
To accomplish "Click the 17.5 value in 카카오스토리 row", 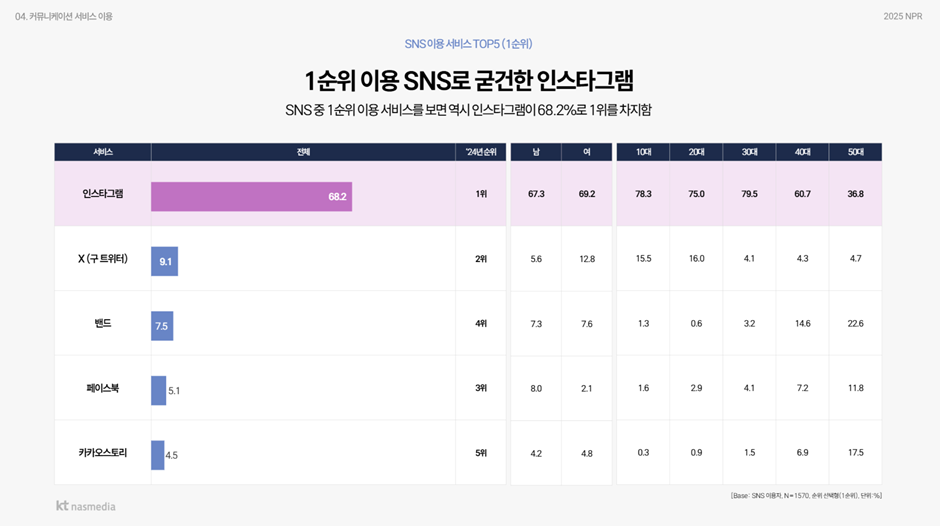I will point(855,453).
